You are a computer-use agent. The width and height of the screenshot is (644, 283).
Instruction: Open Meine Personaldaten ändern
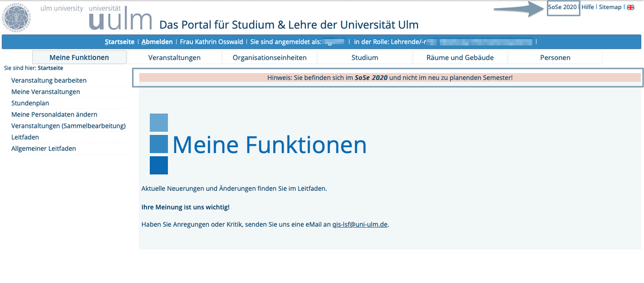coord(54,114)
